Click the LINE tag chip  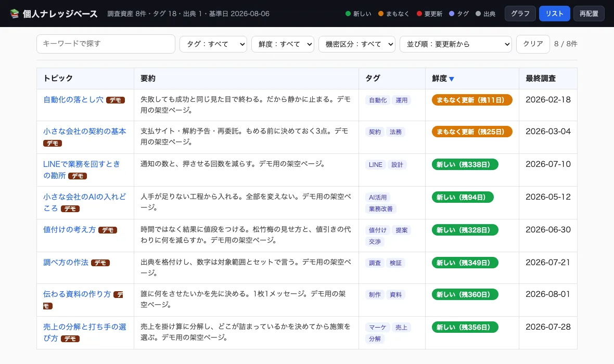tap(376, 165)
